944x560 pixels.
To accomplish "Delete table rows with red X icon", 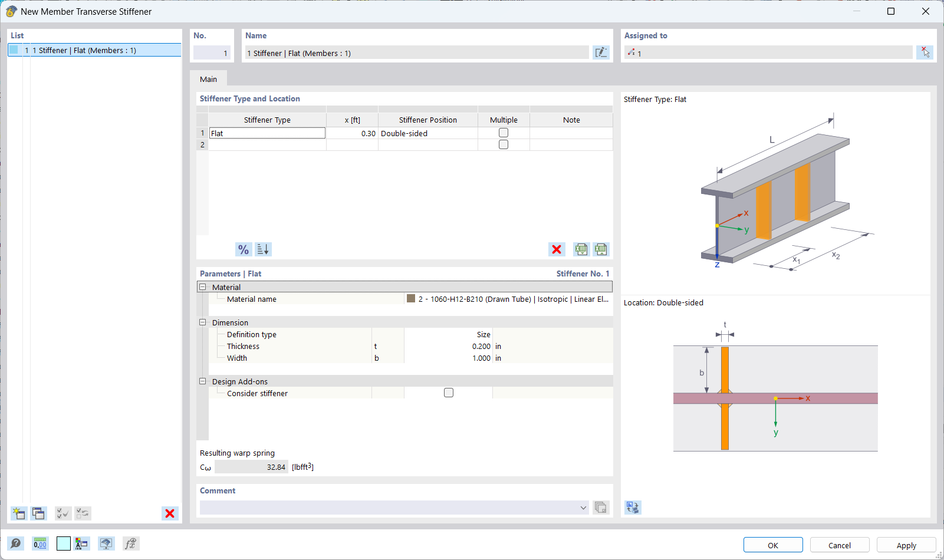I will point(557,249).
